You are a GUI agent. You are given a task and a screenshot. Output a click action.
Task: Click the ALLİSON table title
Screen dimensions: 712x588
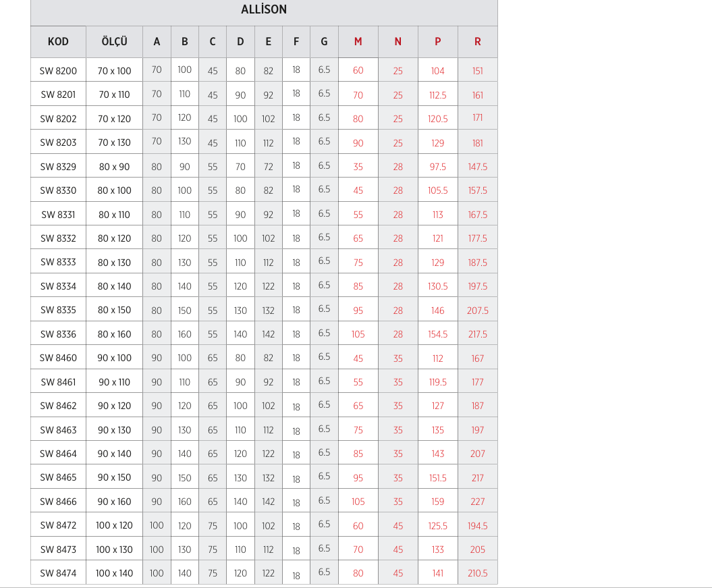pos(264,9)
